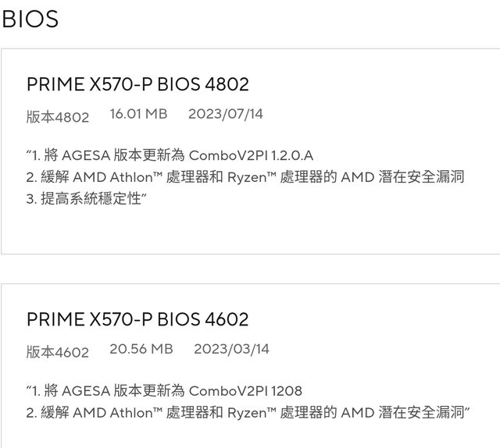Click the 2023/03/14 release date

coord(231,349)
